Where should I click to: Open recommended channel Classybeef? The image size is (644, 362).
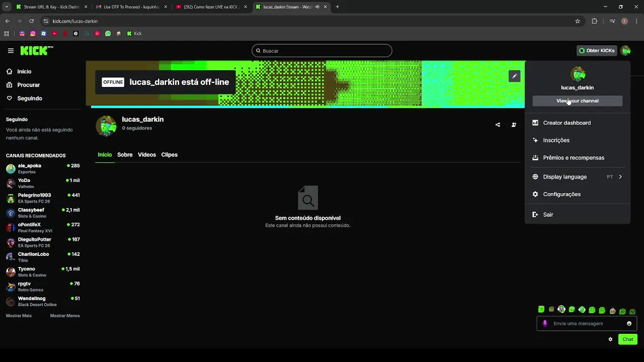43,213
